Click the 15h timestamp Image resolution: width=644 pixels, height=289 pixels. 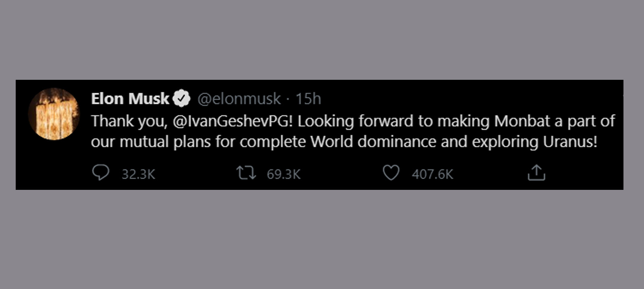308,99
